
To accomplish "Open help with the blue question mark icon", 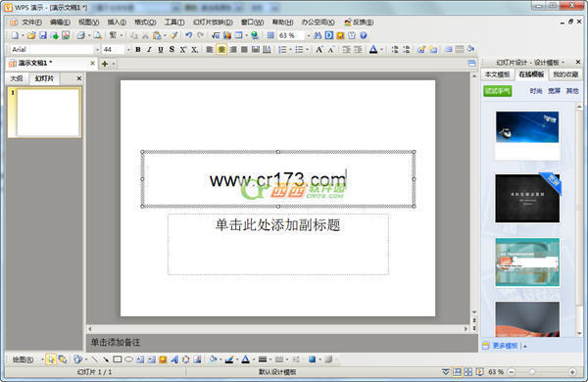I will click(x=364, y=35).
